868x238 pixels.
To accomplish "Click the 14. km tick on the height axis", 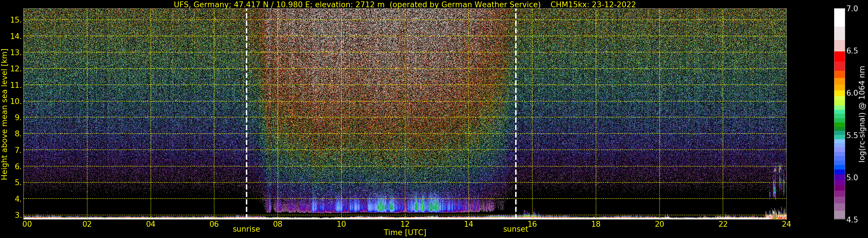I will click(16, 36).
